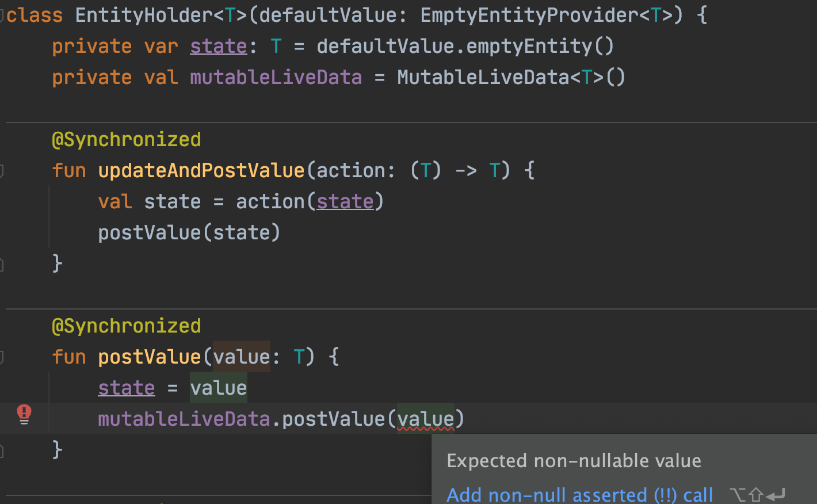The width and height of the screenshot is (817, 504).
Task: Click the Expected non-nullable value tooltip message
Action: (x=574, y=461)
